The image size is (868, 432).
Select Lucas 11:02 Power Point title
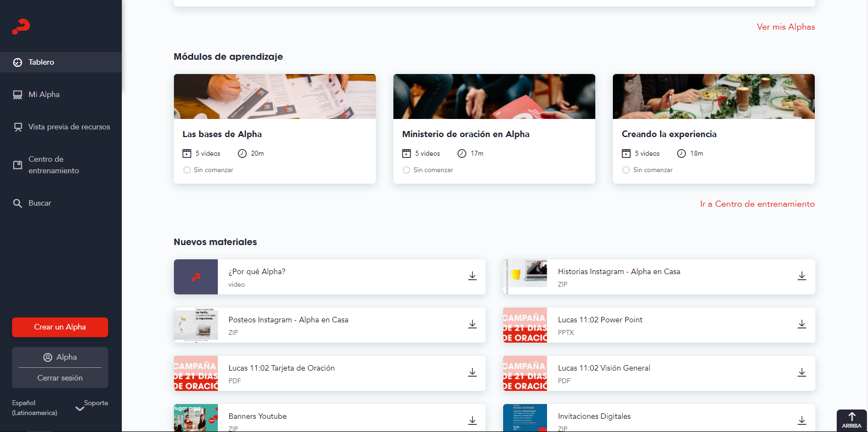pos(600,320)
